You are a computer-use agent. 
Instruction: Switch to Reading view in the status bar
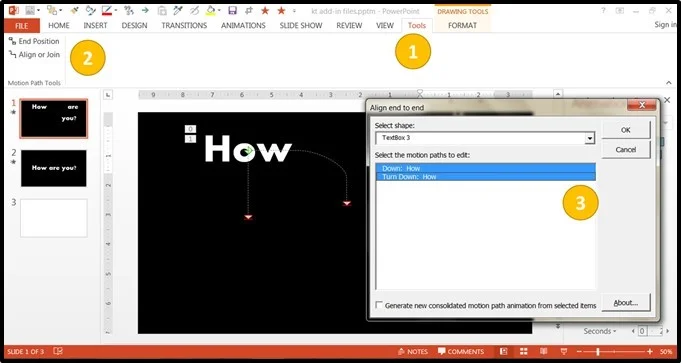pyautogui.click(x=543, y=351)
